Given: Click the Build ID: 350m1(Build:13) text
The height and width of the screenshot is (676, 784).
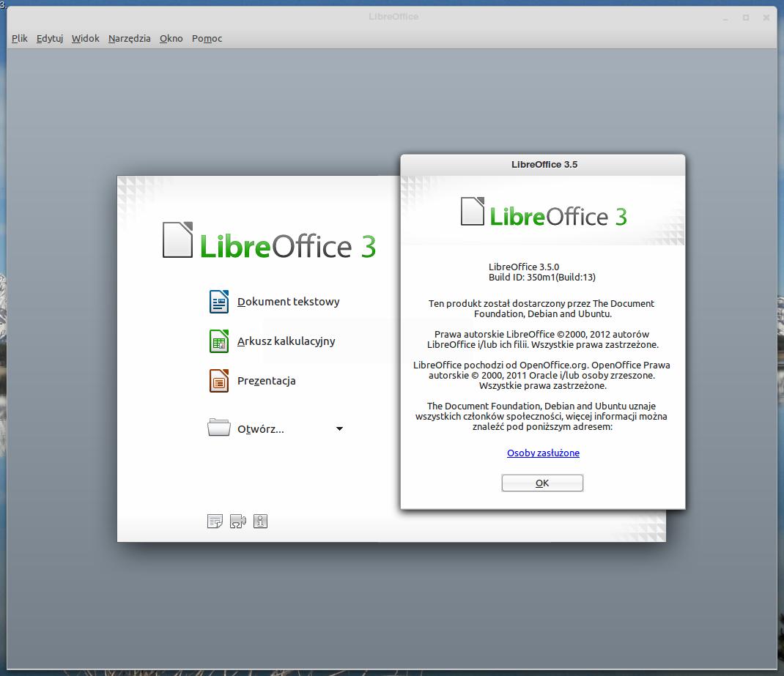Looking at the screenshot, I should [x=542, y=278].
